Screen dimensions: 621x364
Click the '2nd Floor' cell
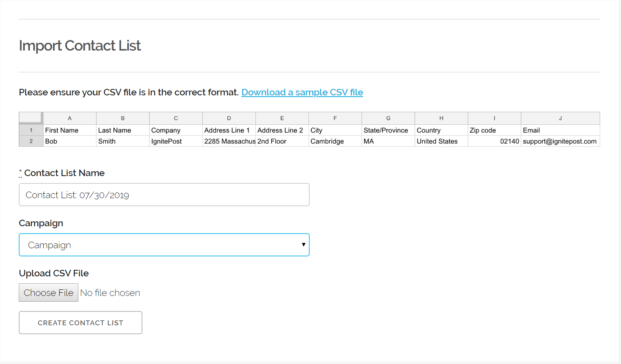tap(282, 141)
